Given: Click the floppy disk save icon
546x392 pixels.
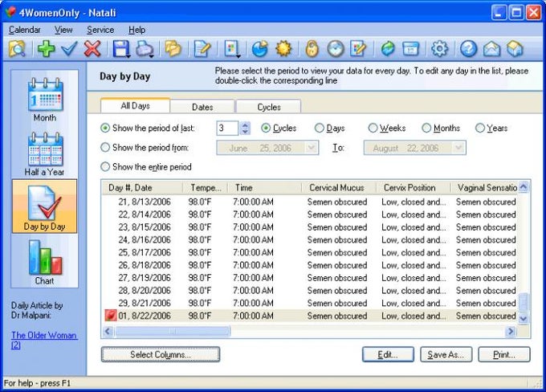Looking at the screenshot, I should (120, 48).
